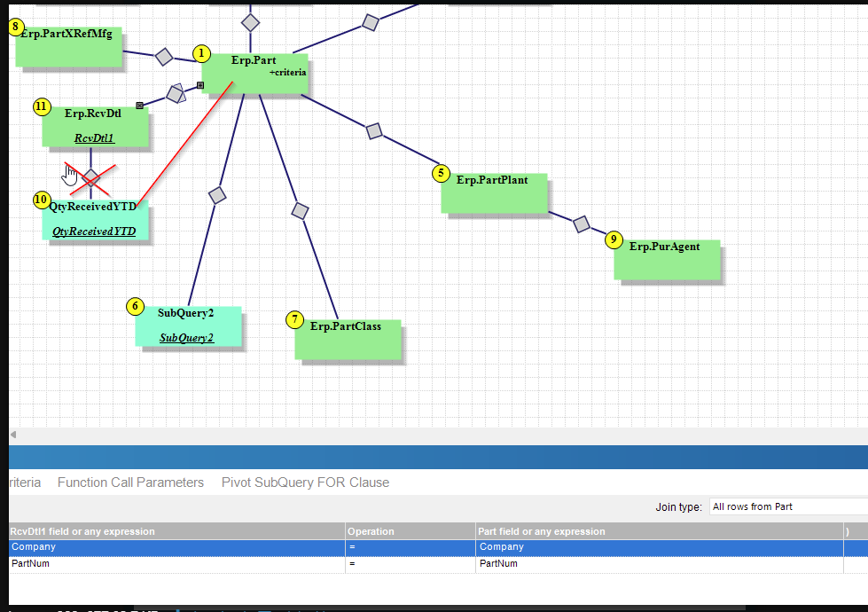Select the join diamond between PartXRefMfg and Part

(164, 57)
